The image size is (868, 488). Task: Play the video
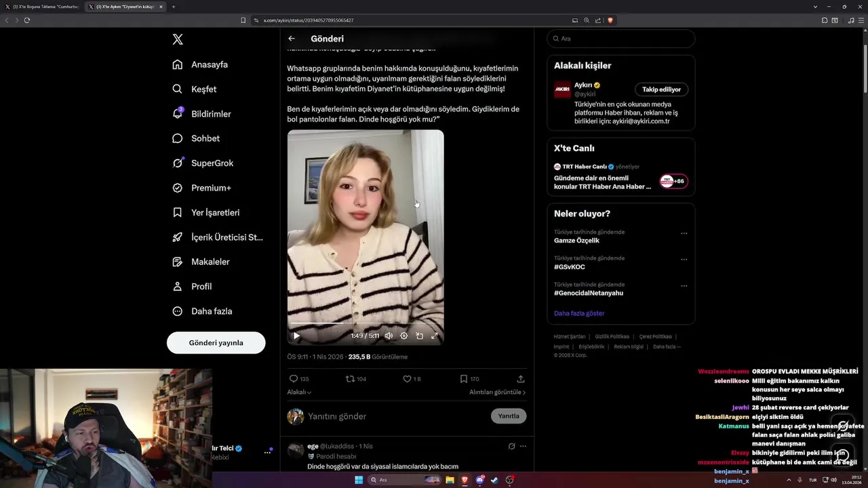pyautogui.click(x=296, y=335)
